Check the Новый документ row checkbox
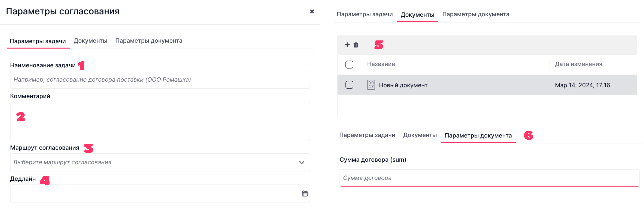Image resolution: width=644 pixels, height=214 pixels. tap(349, 85)
